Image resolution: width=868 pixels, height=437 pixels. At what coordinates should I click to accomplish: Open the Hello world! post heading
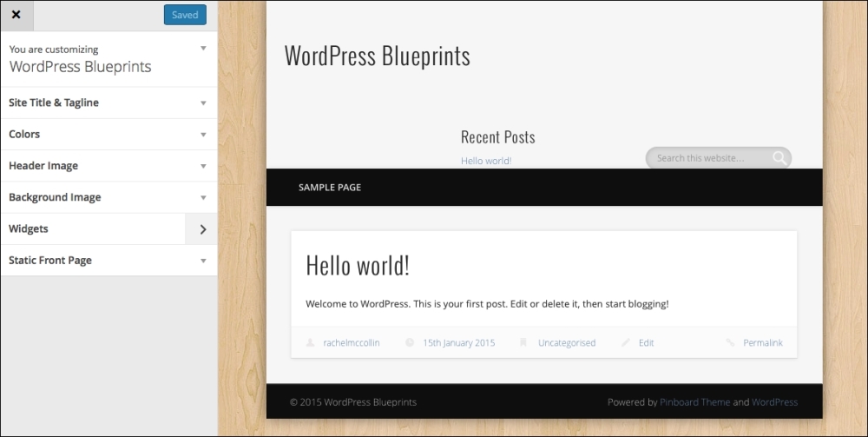[x=358, y=265]
